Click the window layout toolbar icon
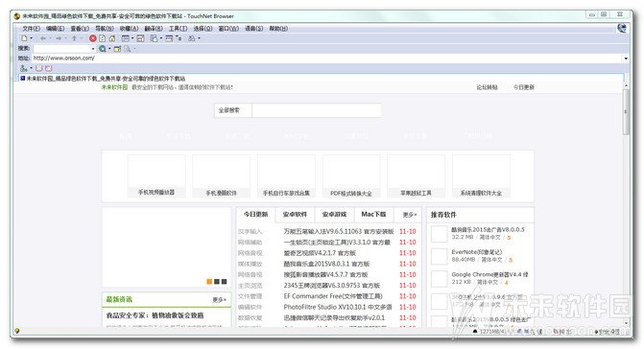Image resolution: width=644 pixels, height=349 pixels. [x=126, y=38]
